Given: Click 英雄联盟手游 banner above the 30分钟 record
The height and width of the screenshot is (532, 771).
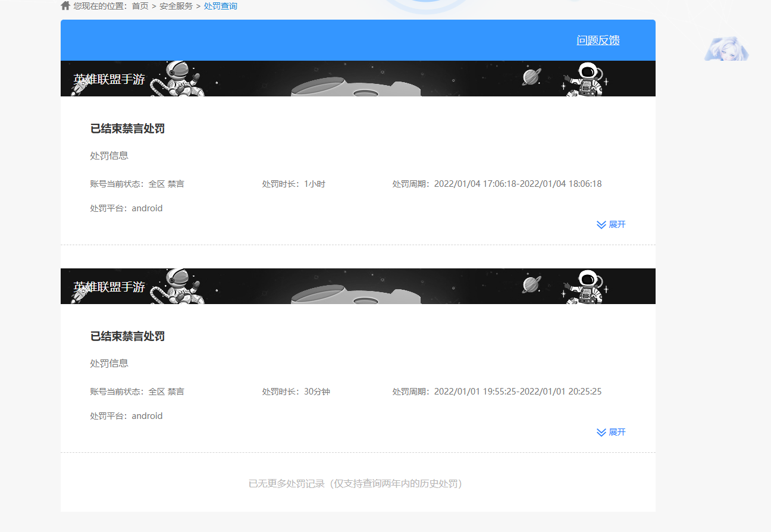Looking at the screenshot, I should 358,286.
